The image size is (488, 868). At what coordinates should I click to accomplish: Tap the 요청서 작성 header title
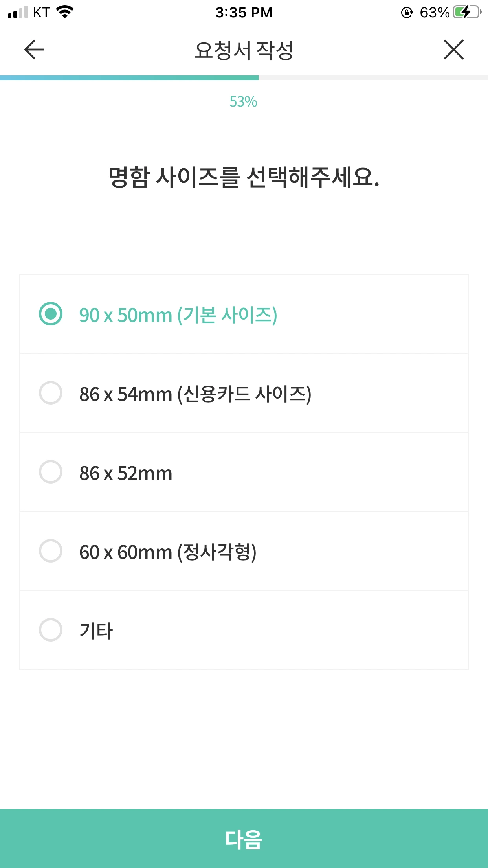point(244,50)
